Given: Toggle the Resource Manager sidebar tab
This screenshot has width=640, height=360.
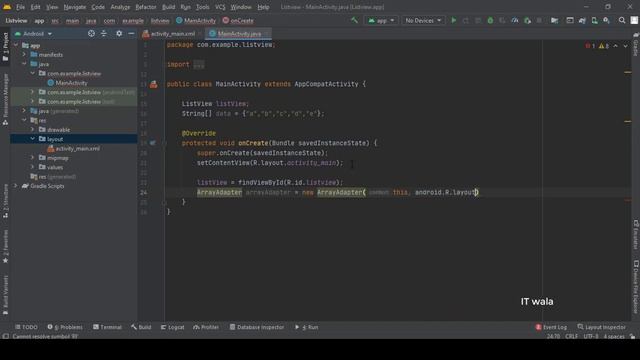Looking at the screenshot, I should click(x=5, y=99).
